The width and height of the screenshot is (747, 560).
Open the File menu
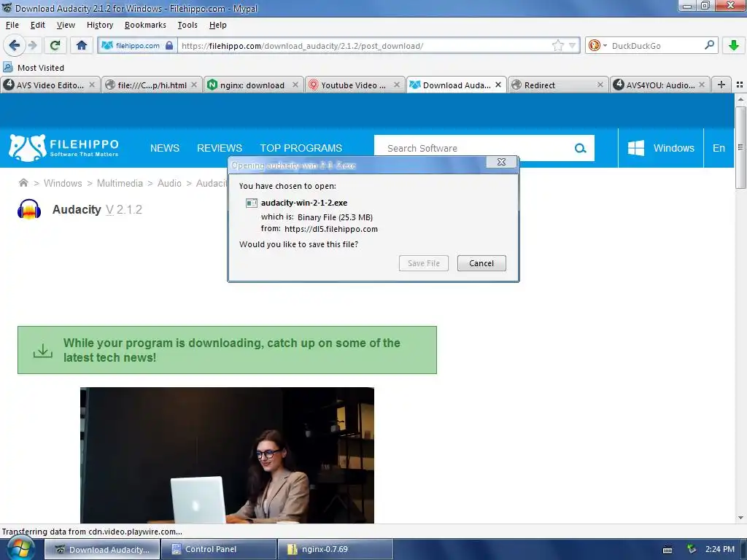pos(12,25)
